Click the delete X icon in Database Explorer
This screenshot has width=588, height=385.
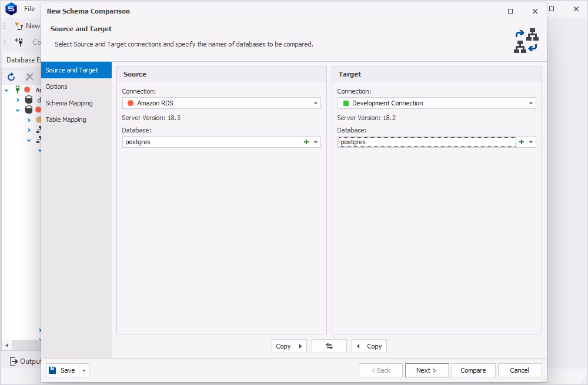(29, 77)
